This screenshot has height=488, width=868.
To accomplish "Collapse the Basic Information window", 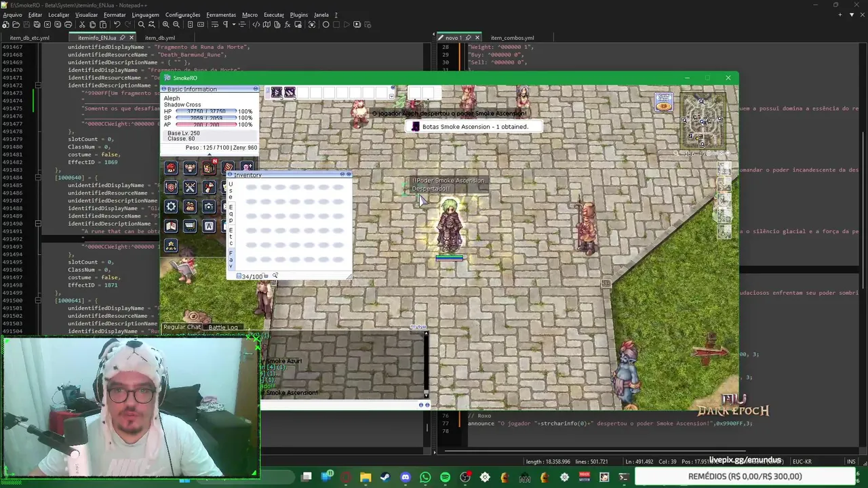I will click(256, 89).
